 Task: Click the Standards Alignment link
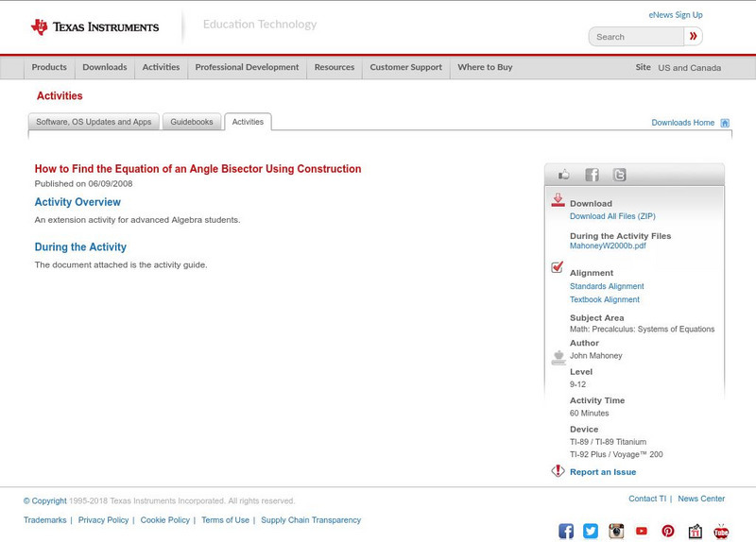coord(607,286)
